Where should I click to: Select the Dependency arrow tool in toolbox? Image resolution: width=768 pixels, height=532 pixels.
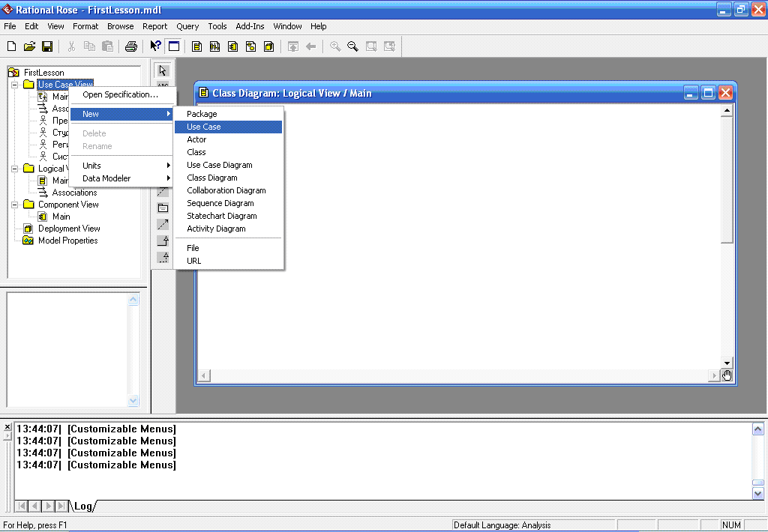click(163, 224)
